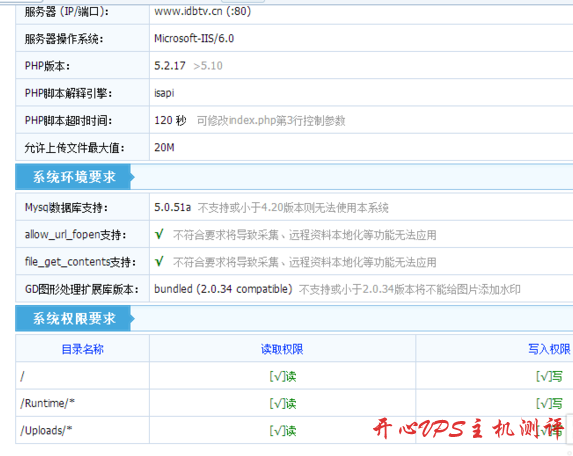Click the allow_url_fopen支持 label
This screenshot has width=573, height=456.
(75, 235)
